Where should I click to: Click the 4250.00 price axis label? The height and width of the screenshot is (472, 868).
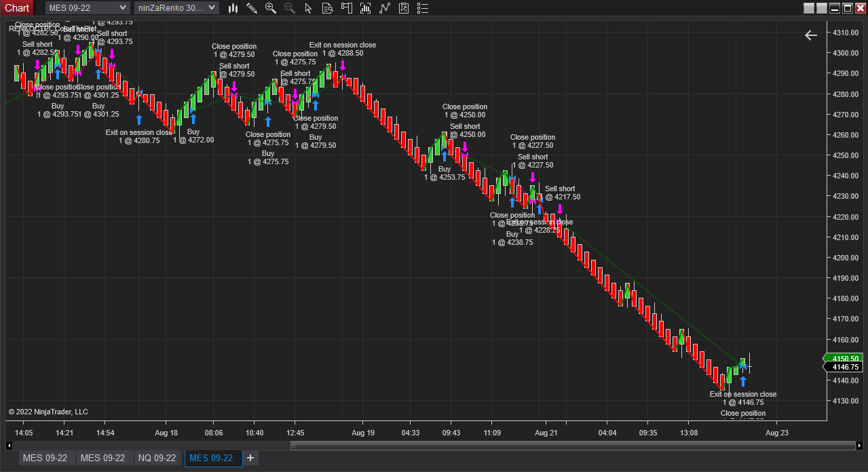[846, 155]
